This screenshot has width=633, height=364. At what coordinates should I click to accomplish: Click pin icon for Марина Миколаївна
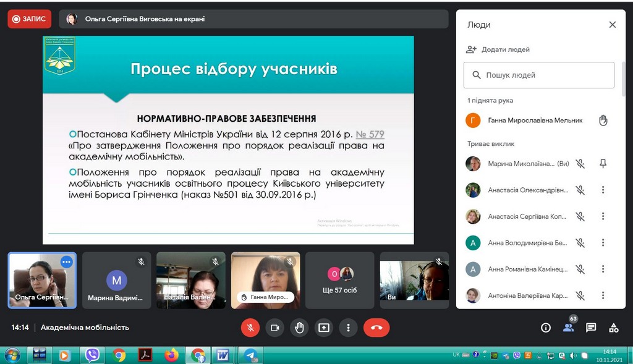click(603, 164)
